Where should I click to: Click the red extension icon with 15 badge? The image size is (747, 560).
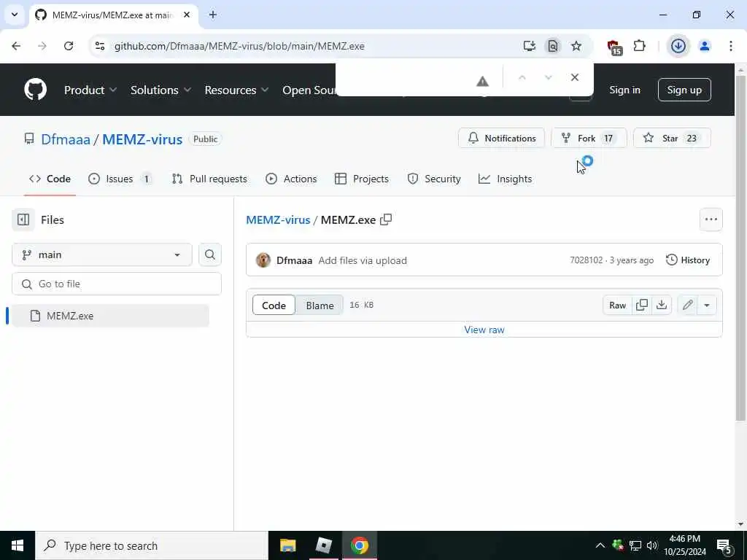coord(614,47)
